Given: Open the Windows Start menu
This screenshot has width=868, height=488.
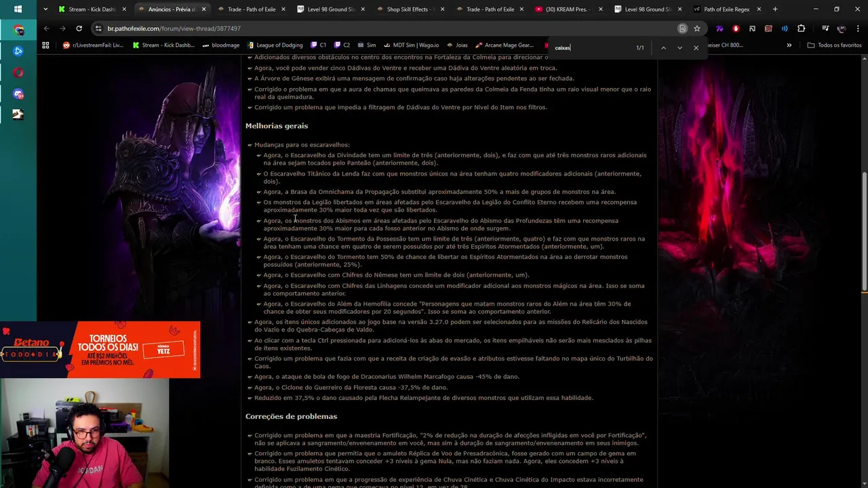Looking at the screenshot, I should (x=18, y=9).
